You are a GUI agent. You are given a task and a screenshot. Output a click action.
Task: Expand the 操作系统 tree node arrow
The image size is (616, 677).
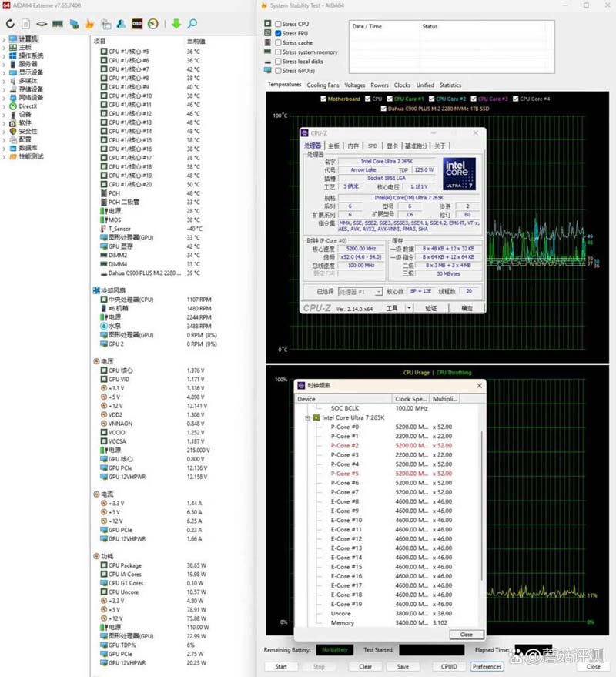(4, 55)
